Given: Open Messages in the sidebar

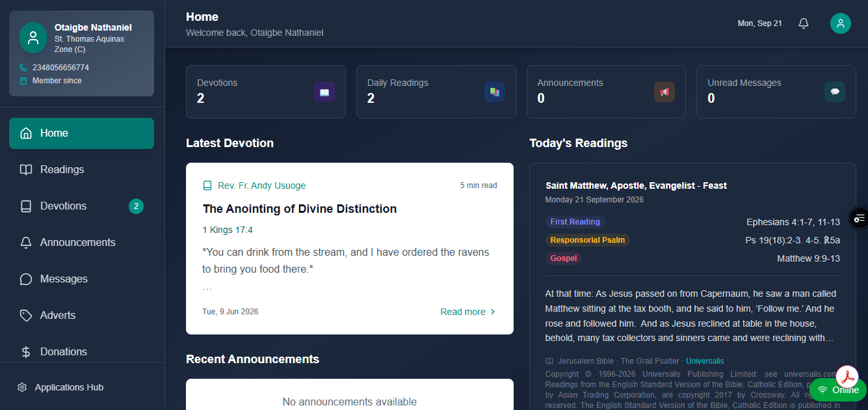Looking at the screenshot, I should 81,279.
